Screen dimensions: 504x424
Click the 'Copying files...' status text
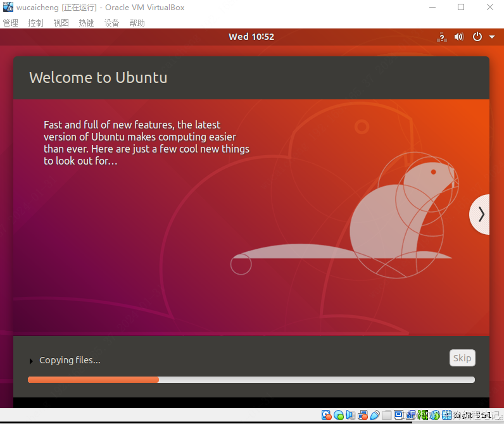70,361
